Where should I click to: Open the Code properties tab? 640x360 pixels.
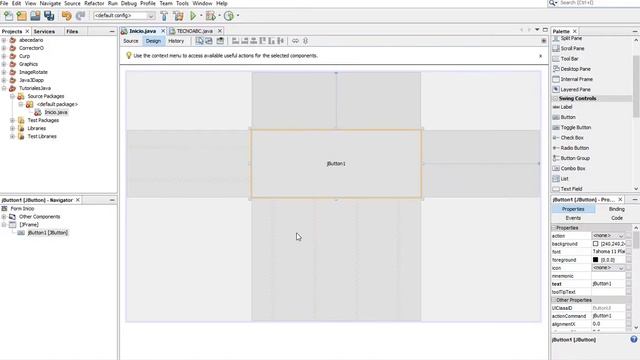(616, 218)
